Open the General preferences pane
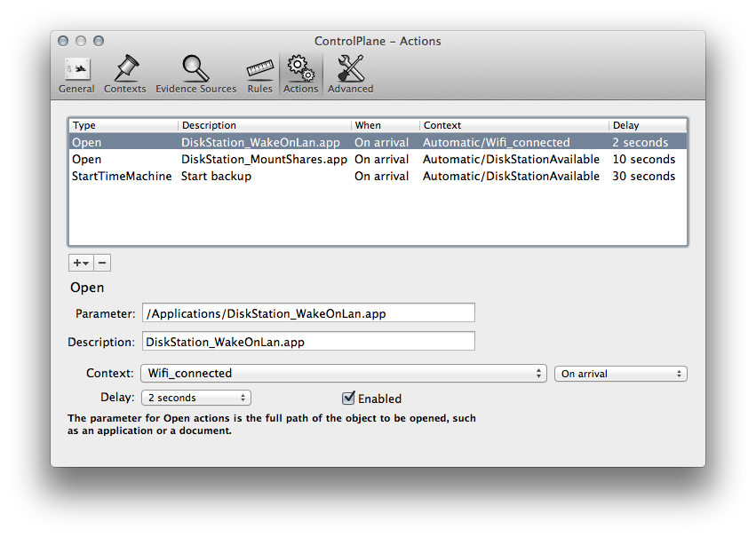 [x=76, y=75]
